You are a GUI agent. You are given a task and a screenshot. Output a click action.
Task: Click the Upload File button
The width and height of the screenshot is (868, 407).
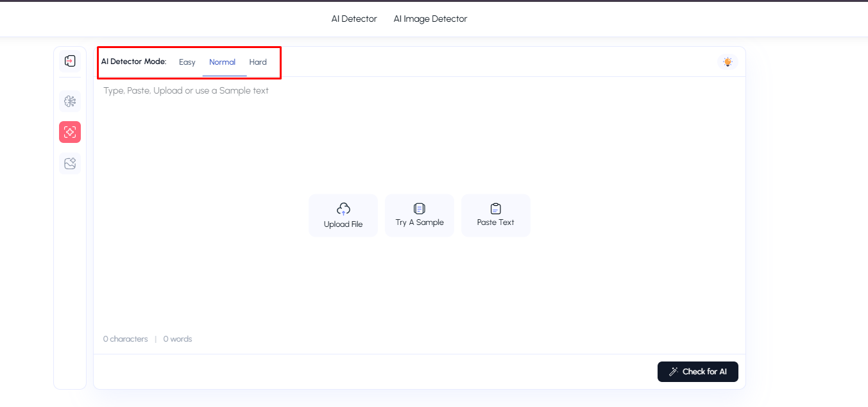click(343, 215)
